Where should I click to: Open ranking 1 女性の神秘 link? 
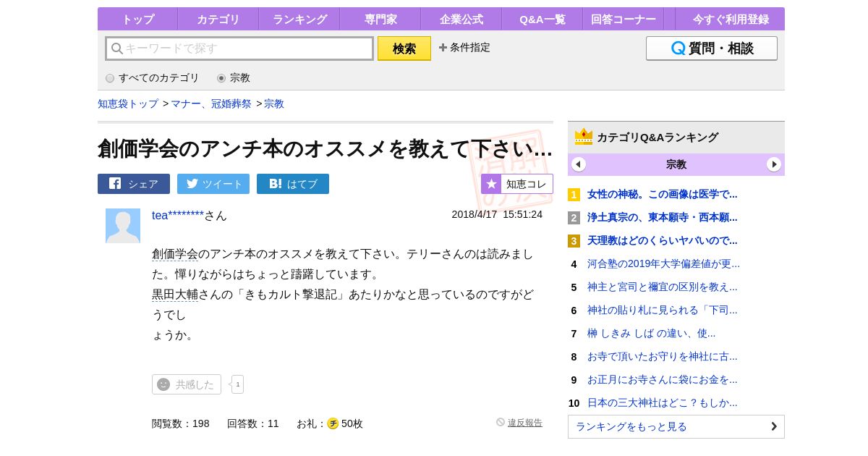(x=662, y=194)
